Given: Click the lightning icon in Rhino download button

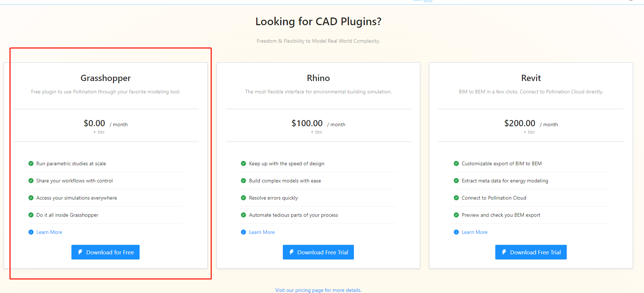Looking at the screenshot, I should click(292, 252).
